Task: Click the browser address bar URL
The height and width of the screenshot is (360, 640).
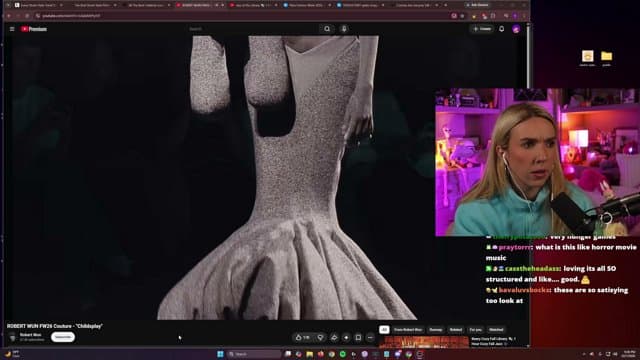Action: 71,16
